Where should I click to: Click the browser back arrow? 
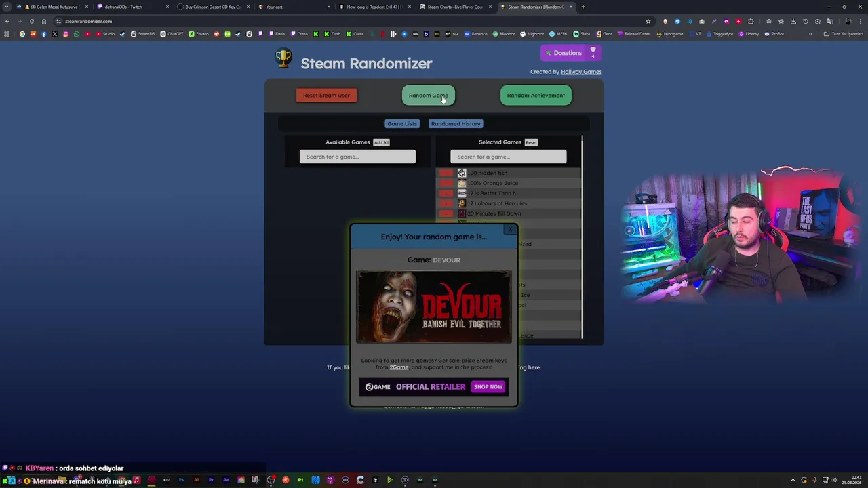[7, 21]
